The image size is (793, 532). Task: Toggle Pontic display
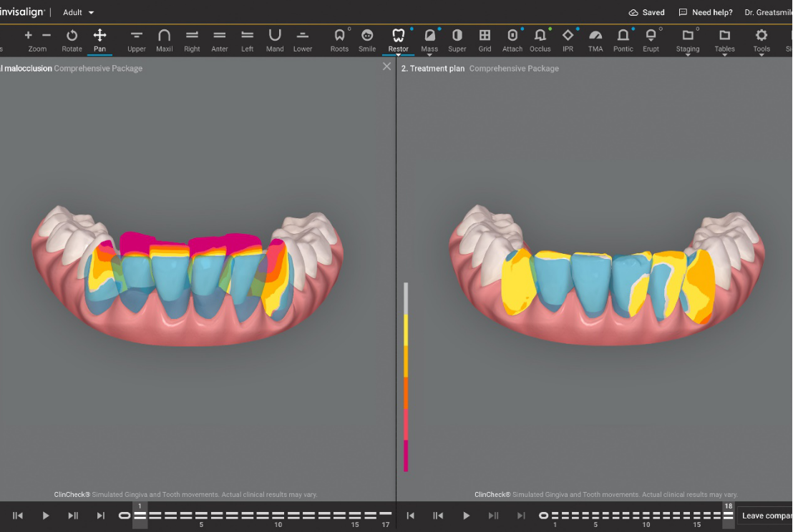pyautogui.click(x=623, y=41)
